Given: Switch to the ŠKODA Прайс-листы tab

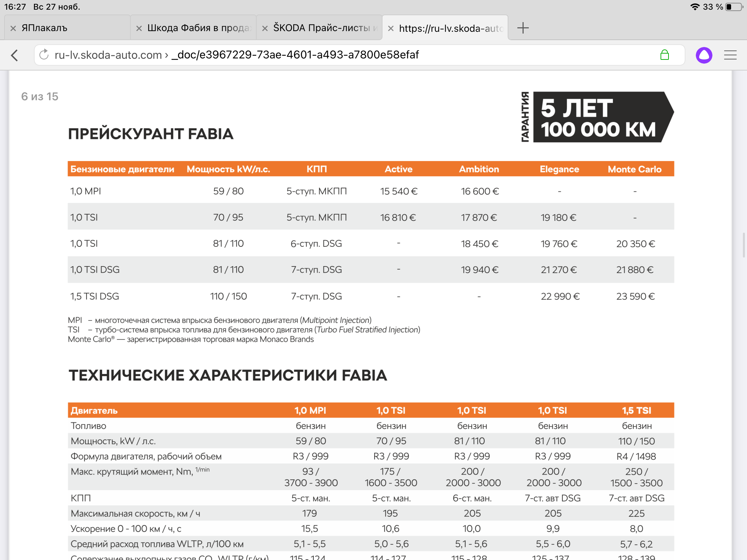Looking at the screenshot, I should (x=319, y=28).
